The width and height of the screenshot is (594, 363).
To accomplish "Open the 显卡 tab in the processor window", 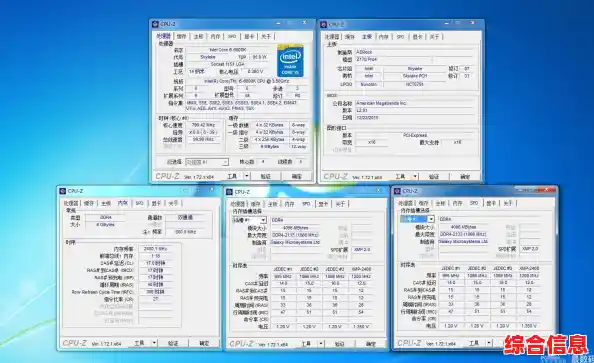I will [249, 36].
